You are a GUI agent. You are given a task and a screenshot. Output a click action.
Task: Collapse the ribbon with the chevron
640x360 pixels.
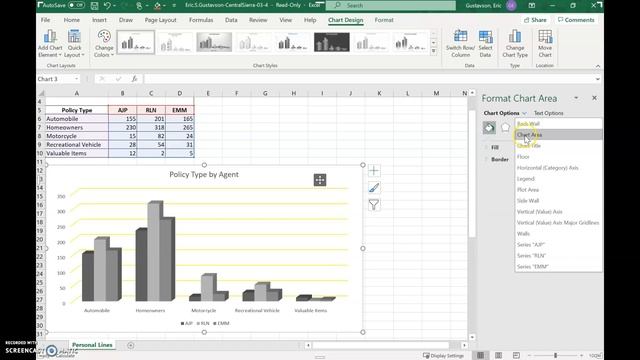point(598,66)
